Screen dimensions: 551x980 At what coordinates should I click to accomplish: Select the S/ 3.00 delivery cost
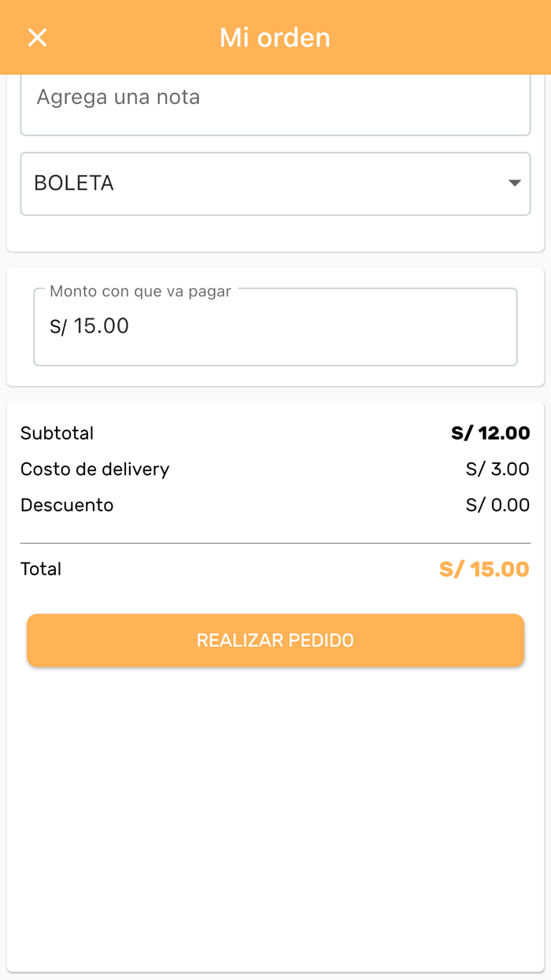click(497, 470)
